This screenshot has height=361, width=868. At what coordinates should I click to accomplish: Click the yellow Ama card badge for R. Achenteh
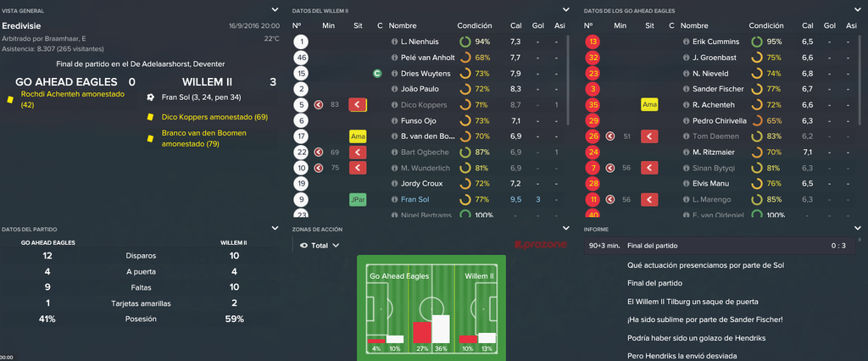tap(649, 104)
